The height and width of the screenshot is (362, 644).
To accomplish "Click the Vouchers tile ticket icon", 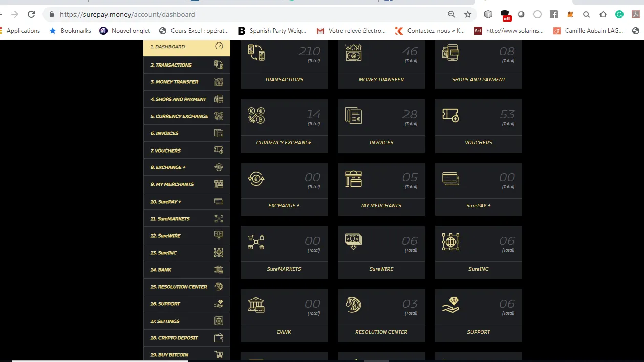I will coord(451,115).
